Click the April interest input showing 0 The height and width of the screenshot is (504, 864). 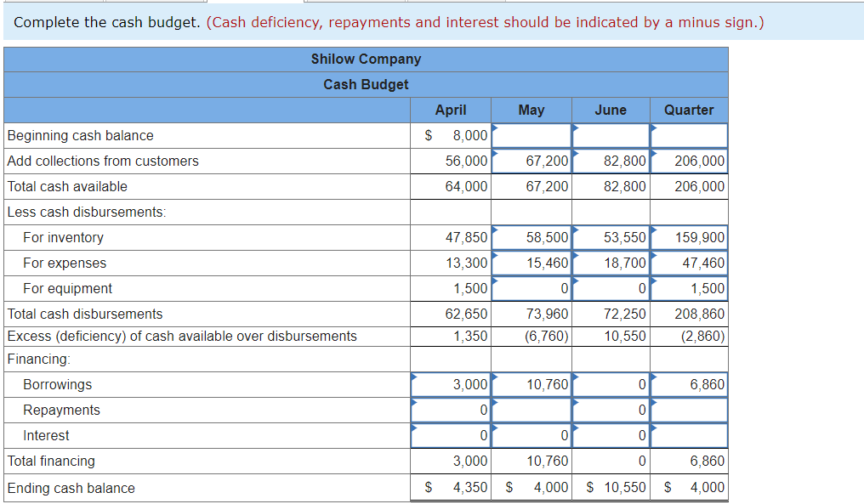point(449,435)
